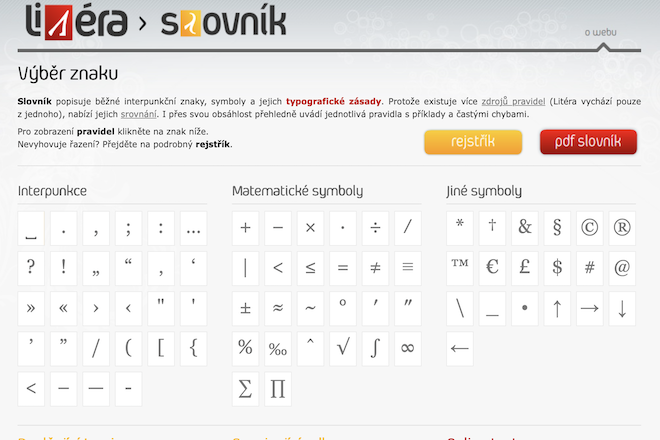The width and height of the screenshot is (660, 440).
Task: Click the orange rejstřík button
Action: pos(473,143)
